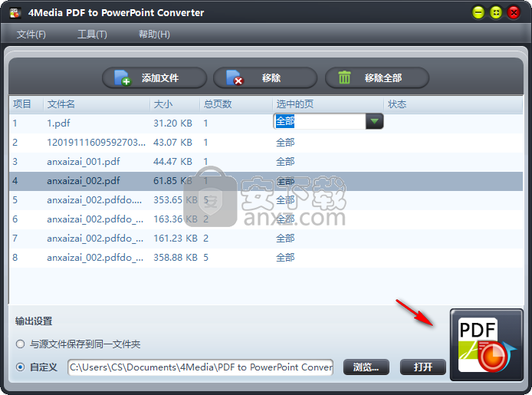Sort by the 大小 column header
The width and height of the screenshot is (532, 395).
(175, 104)
